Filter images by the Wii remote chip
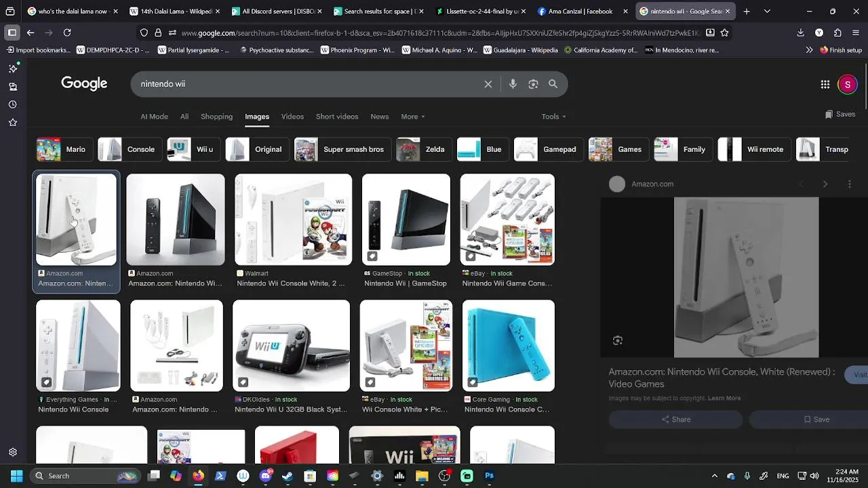 (x=753, y=149)
